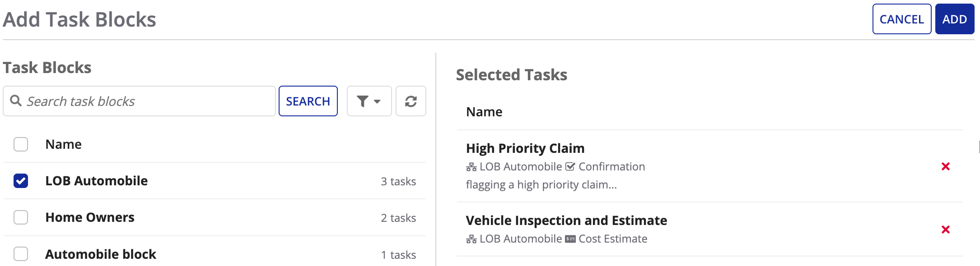Click the ADD button

click(954, 19)
